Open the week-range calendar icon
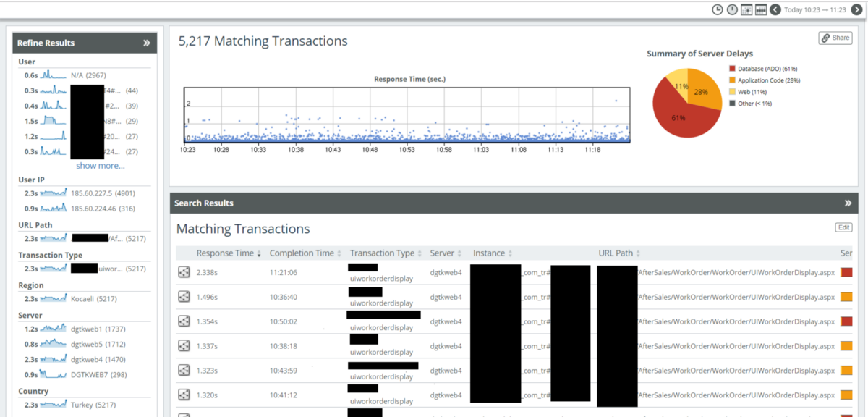Image resolution: width=868 pixels, height=417 pixels. tap(760, 9)
